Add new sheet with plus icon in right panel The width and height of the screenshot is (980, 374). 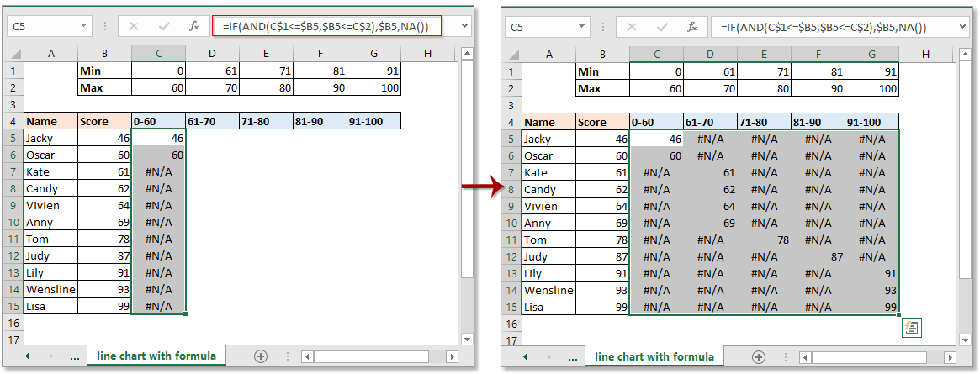tap(758, 356)
